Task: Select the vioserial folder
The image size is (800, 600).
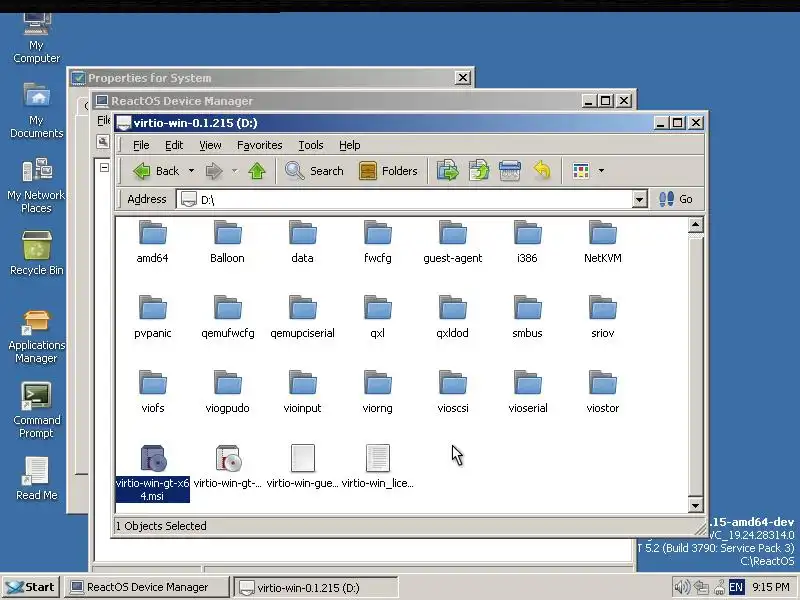Action: tap(528, 391)
